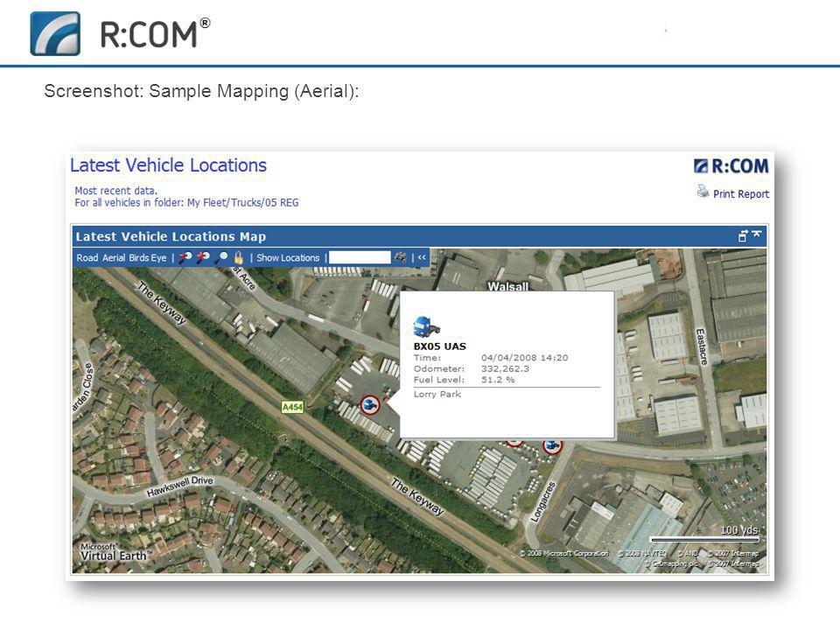The image size is (840, 630).
Task: Collapse the Latest Vehicle Locations Map panel
Action: (756, 234)
